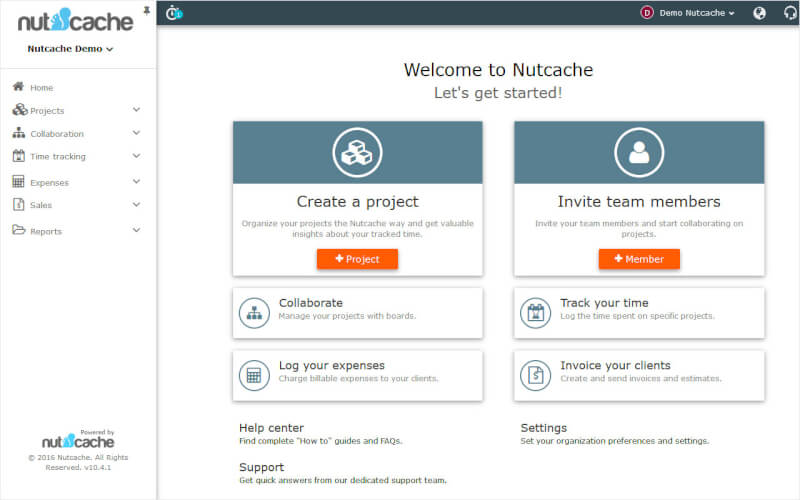The image size is (800, 500).
Task: Expand the Reports chevron in sidebar
Action: click(136, 230)
